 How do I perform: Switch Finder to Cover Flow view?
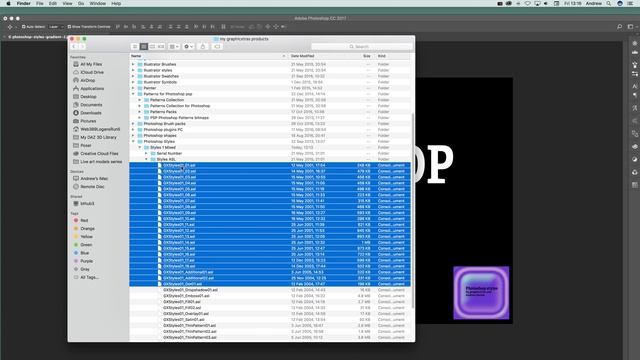[x=161, y=47]
